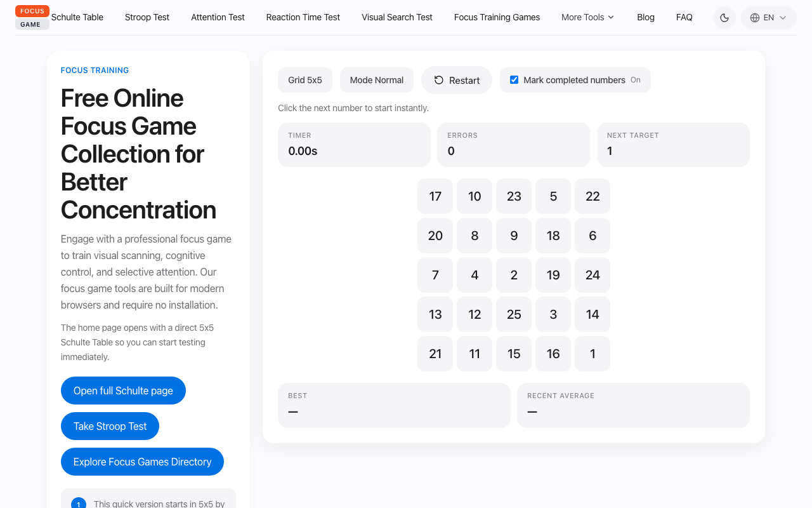Click the globe language icon
812x508 pixels.
tap(755, 18)
